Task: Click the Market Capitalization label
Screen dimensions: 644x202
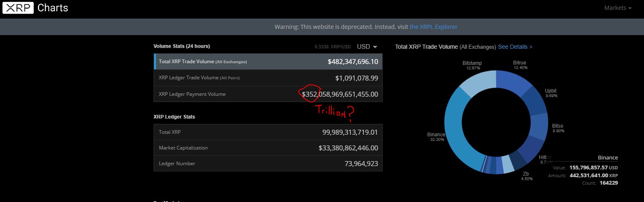Action: pyautogui.click(x=183, y=148)
